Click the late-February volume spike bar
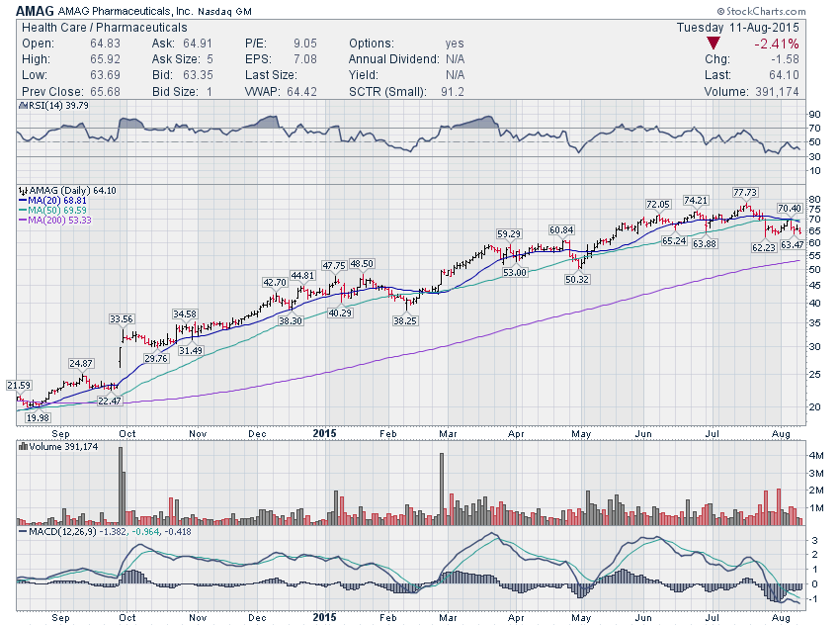 click(442, 489)
